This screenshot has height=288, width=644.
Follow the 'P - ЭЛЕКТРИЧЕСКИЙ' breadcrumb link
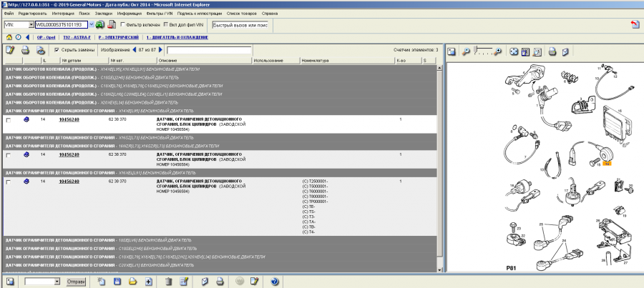pyautogui.click(x=118, y=37)
